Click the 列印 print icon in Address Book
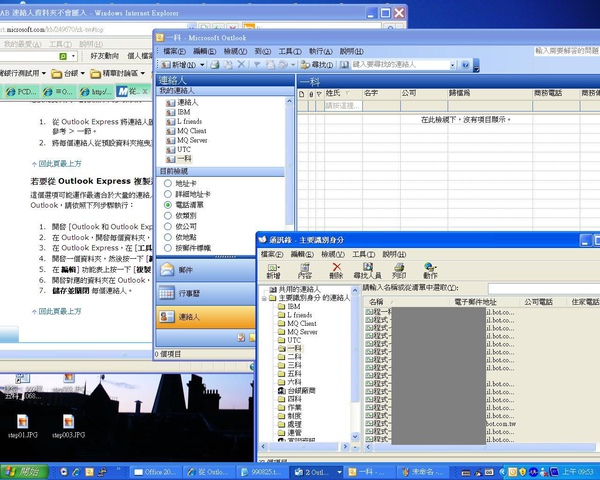Image resolution: width=600 pixels, height=480 pixels. [399, 271]
